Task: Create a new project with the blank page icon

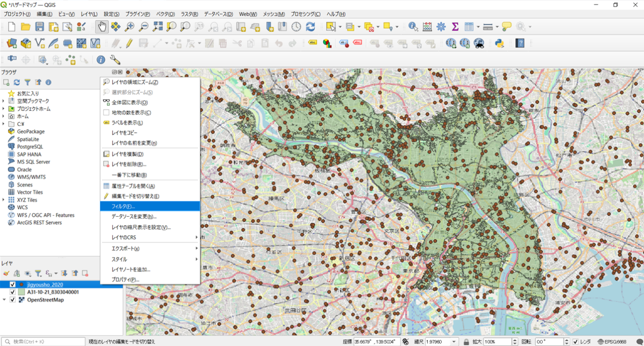Action: [12, 27]
